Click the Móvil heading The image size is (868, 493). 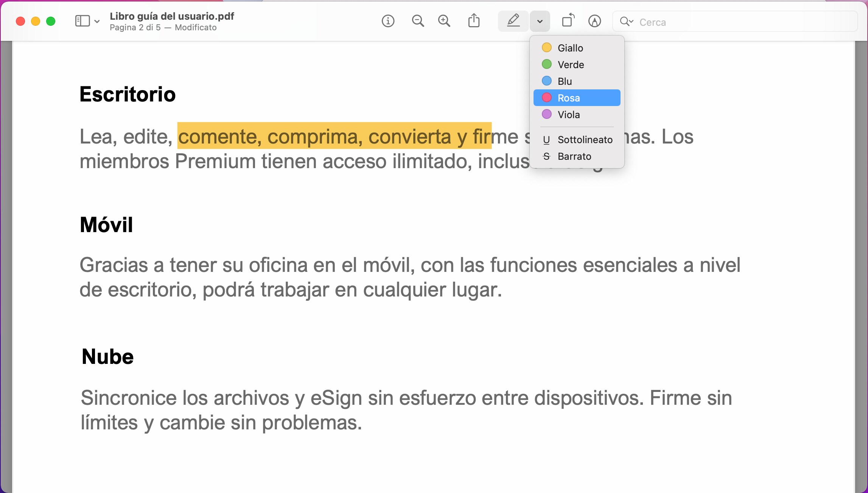coord(106,225)
